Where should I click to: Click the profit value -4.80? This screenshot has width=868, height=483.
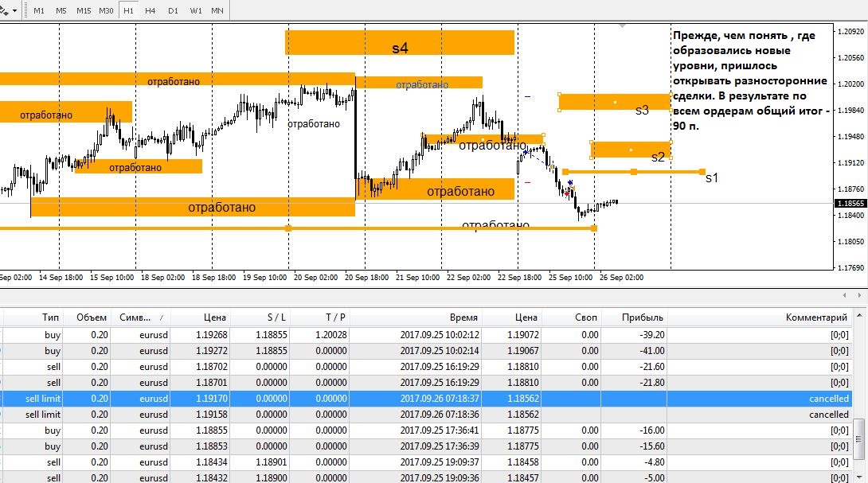[655, 462]
